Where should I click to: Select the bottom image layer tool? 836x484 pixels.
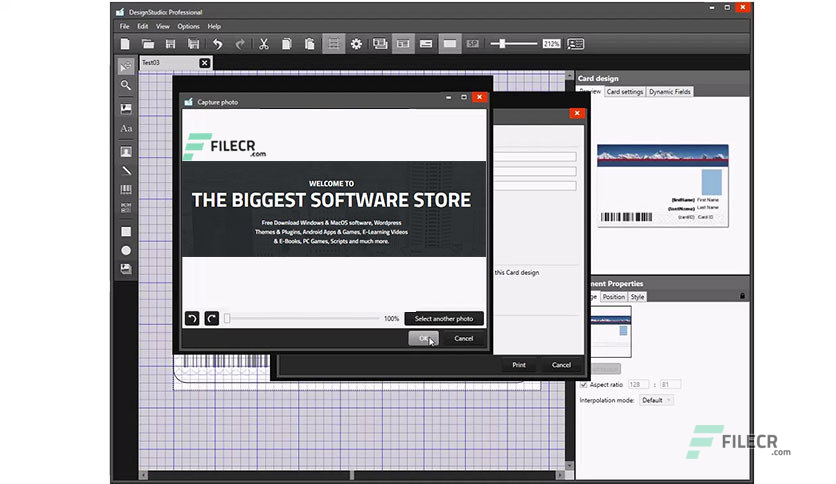coord(126,269)
